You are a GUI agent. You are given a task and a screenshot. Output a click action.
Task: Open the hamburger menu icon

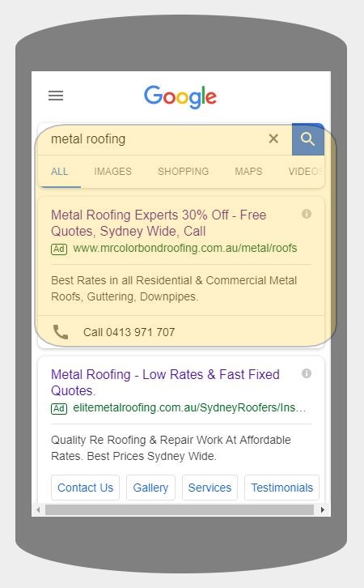[x=56, y=96]
